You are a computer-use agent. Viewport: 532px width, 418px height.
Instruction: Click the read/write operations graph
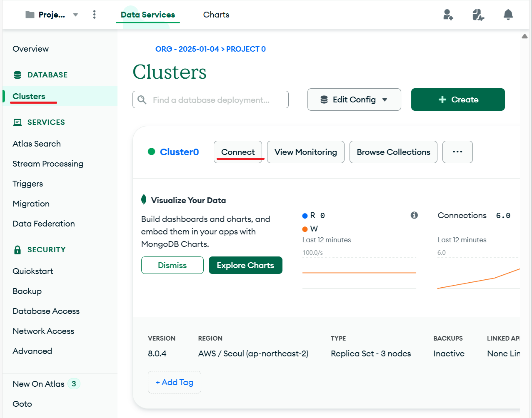coord(359,273)
